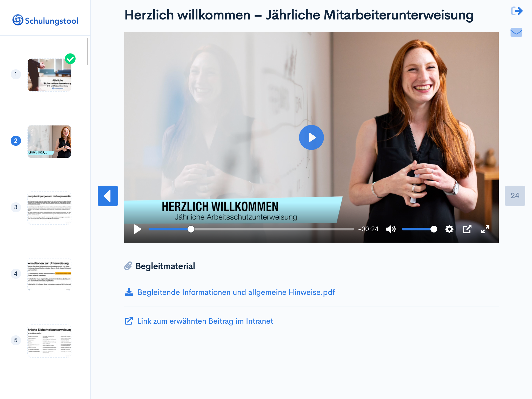This screenshot has height=399, width=532.
Task: Click the green completion checkmark on slide 1
Action: point(70,59)
